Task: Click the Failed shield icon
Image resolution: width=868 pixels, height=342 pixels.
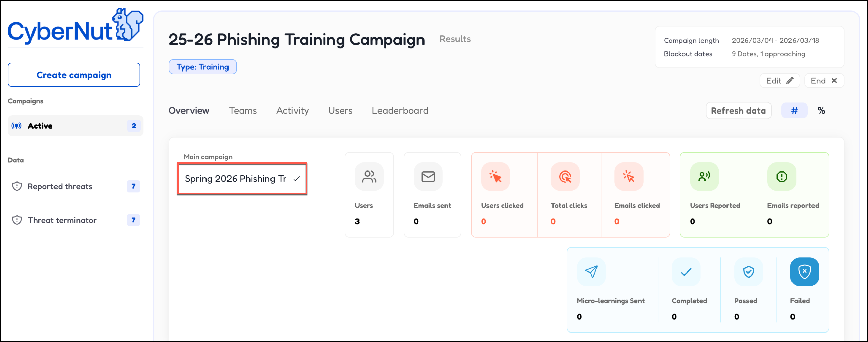Action: (x=804, y=272)
